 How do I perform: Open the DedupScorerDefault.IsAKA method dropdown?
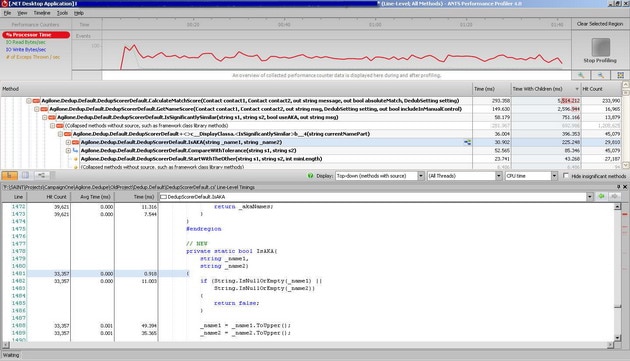[x=590, y=197]
